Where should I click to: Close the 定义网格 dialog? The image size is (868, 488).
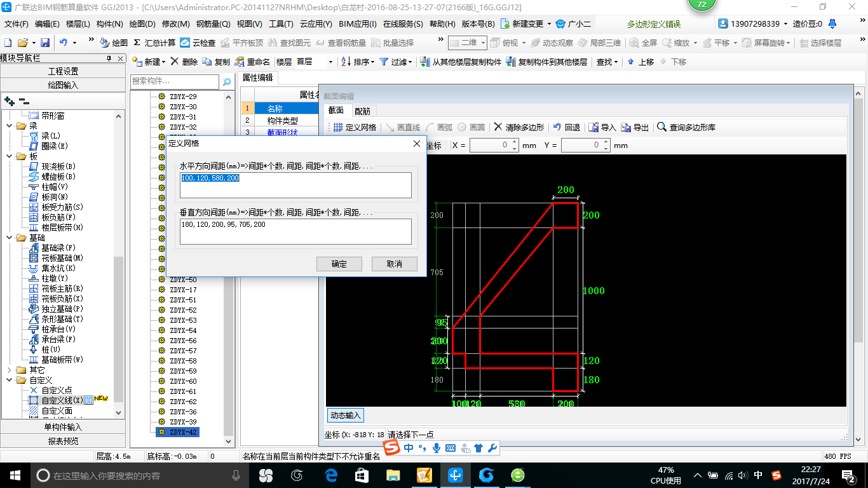pyautogui.click(x=417, y=144)
